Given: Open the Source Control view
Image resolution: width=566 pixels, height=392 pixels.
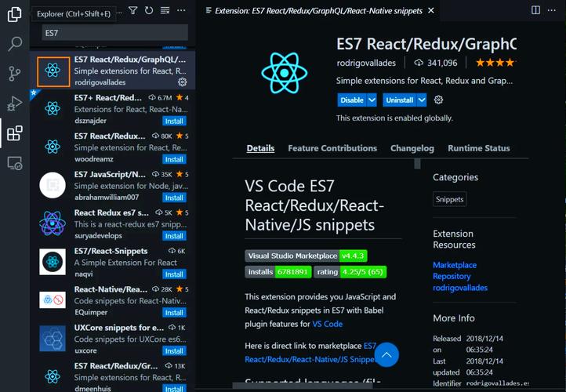Looking at the screenshot, I should coord(14,74).
